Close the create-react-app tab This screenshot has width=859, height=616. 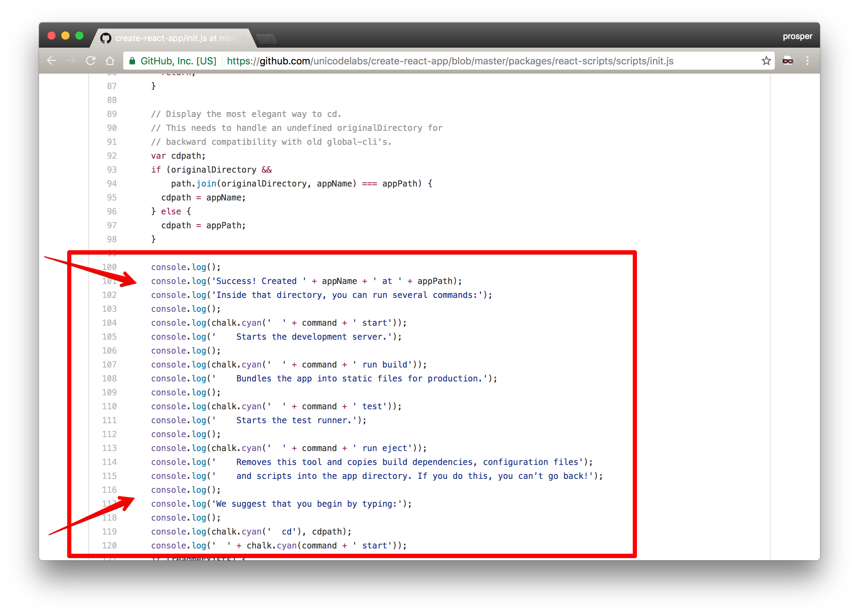(x=243, y=38)
